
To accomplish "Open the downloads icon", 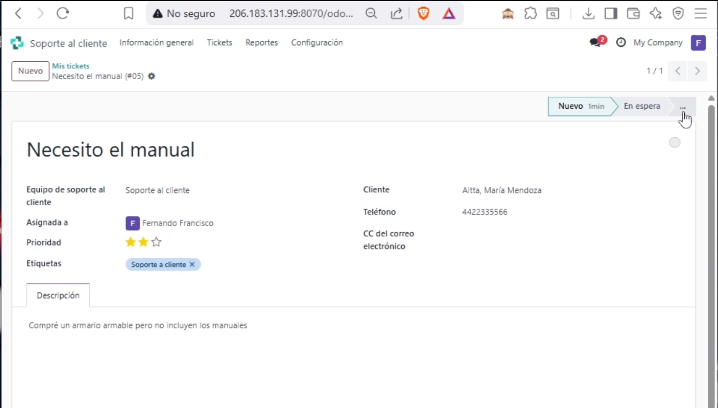I will (588, 14).
